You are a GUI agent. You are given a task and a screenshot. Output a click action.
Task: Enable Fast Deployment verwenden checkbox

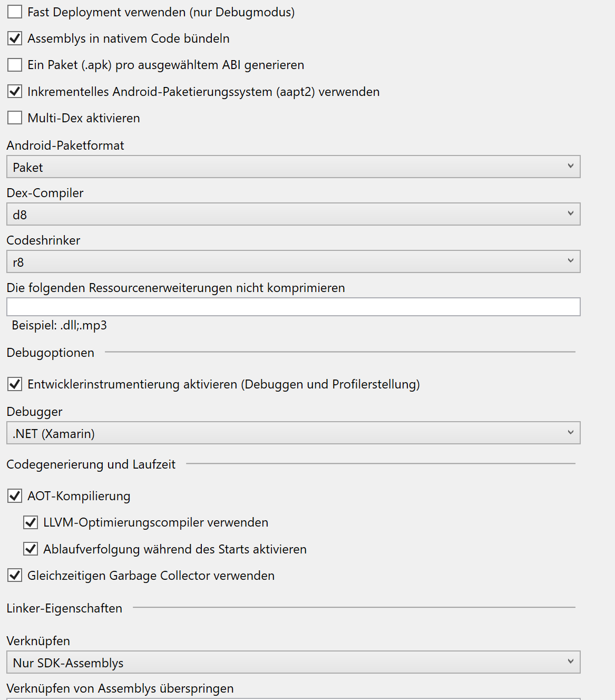tap(14, 12)
